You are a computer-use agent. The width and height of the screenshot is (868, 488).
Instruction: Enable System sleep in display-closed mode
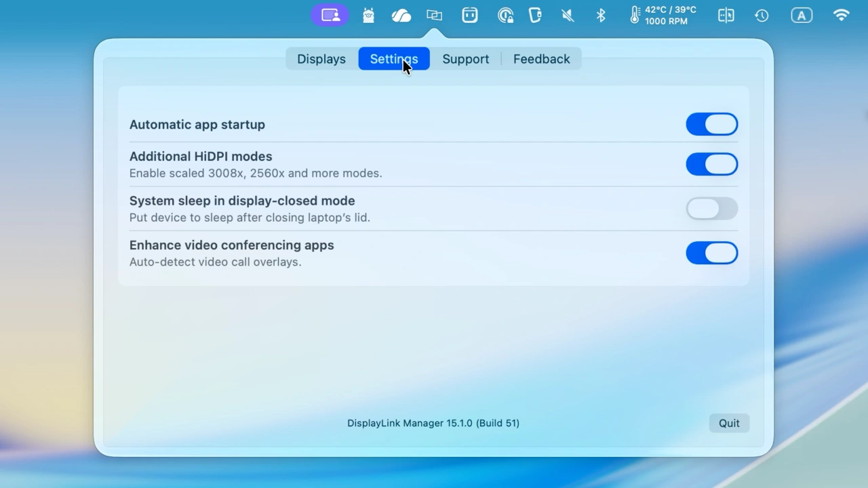point(711,209)
